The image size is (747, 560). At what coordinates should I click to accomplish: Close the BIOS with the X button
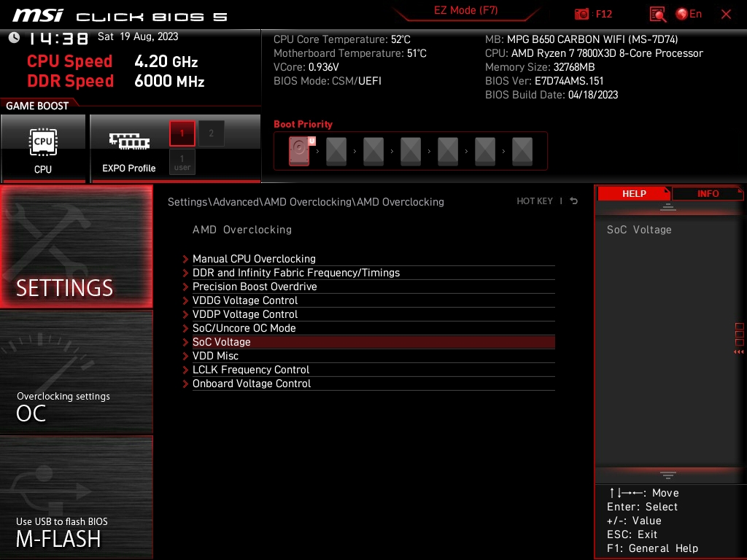pyautogui.click(x=726, y=15)
